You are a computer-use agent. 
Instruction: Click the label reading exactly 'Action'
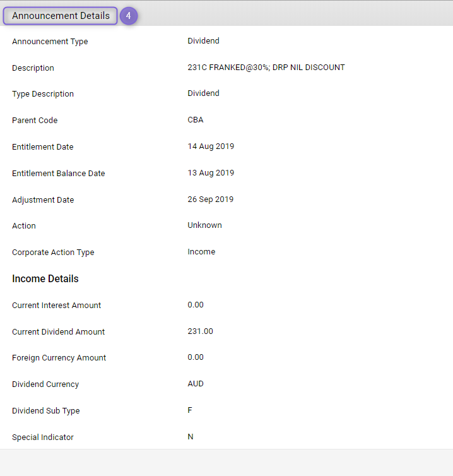click(24, 226)
